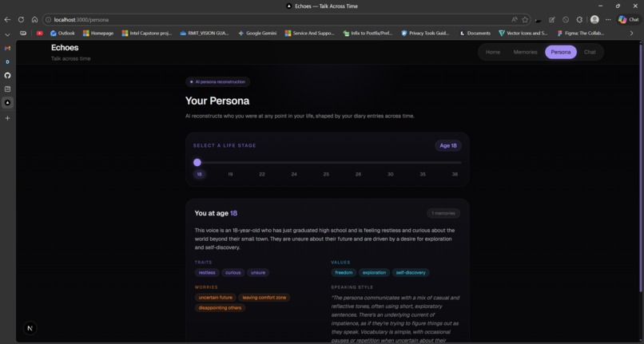Click the uncertain future worry tag
The height and width of the screenshot is (344, 644).
coord(215,298)
